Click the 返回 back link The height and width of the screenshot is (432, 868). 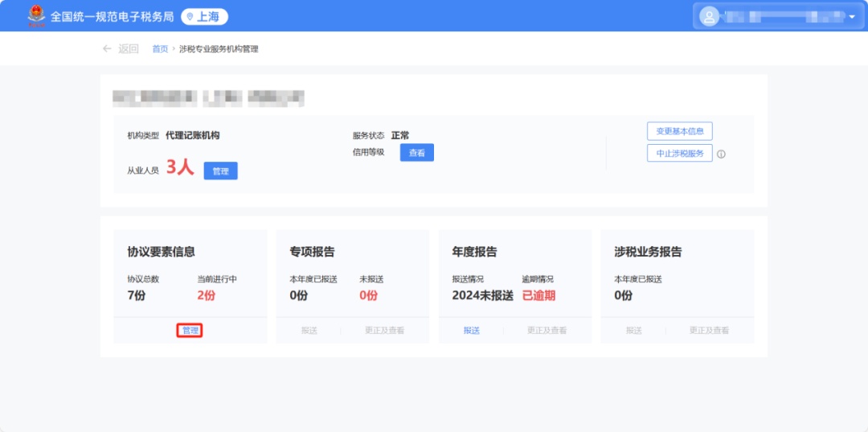tap(129, 49)
